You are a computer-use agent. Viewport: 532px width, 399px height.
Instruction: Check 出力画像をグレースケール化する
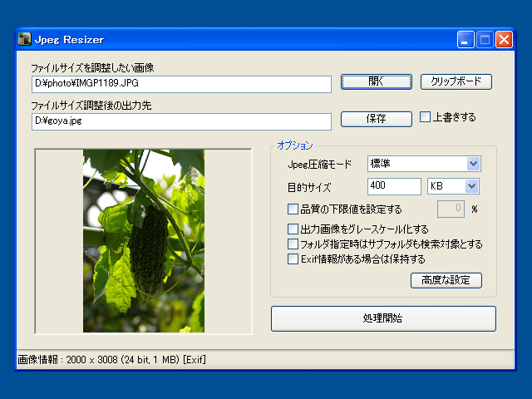(x=293, y=229)
